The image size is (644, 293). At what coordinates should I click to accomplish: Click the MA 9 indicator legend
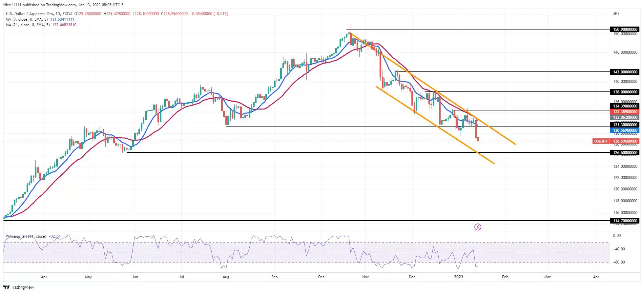pos(27,19)
